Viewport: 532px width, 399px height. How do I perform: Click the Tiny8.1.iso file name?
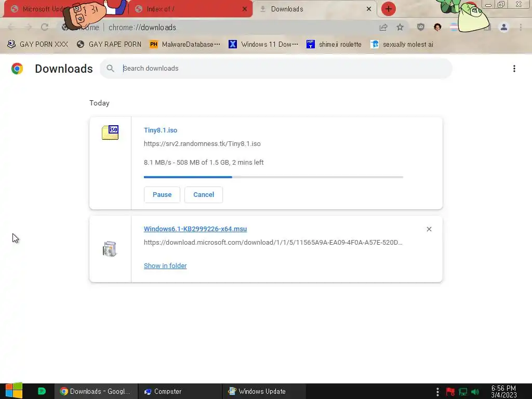(x=161, y=130)
